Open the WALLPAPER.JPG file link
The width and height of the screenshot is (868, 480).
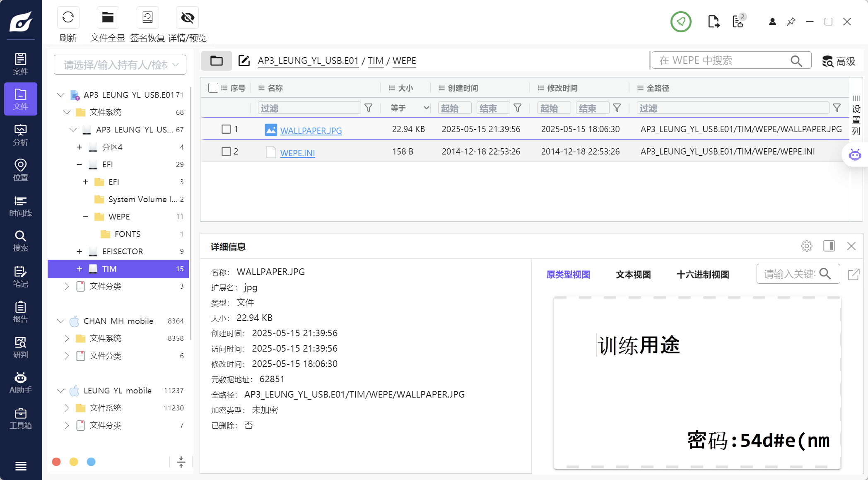311,130
